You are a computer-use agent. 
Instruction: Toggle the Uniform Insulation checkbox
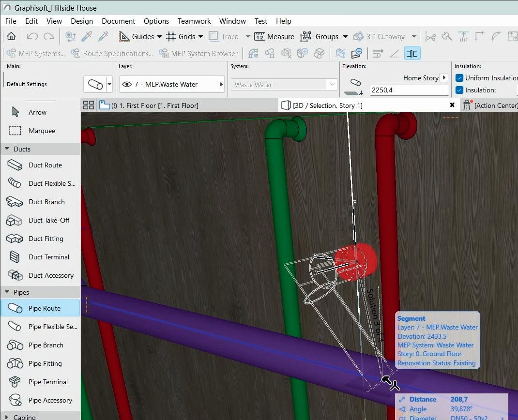pos(459,78)
